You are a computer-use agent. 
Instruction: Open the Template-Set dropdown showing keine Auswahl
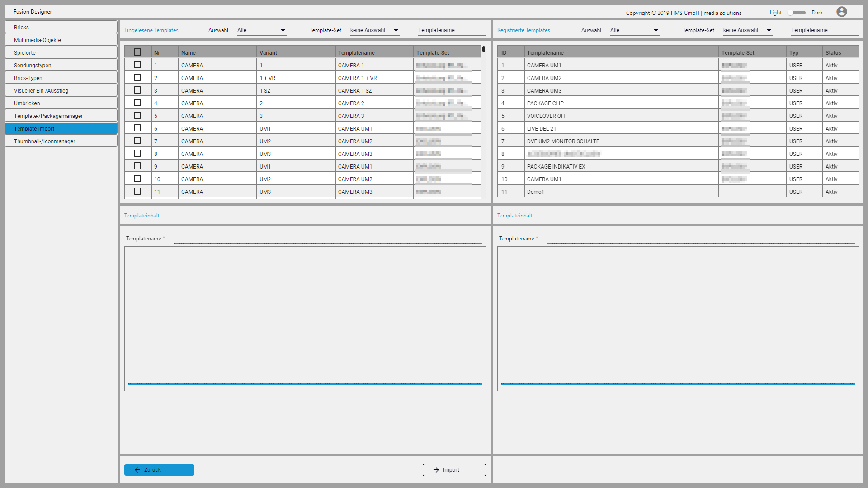[374, 30]
